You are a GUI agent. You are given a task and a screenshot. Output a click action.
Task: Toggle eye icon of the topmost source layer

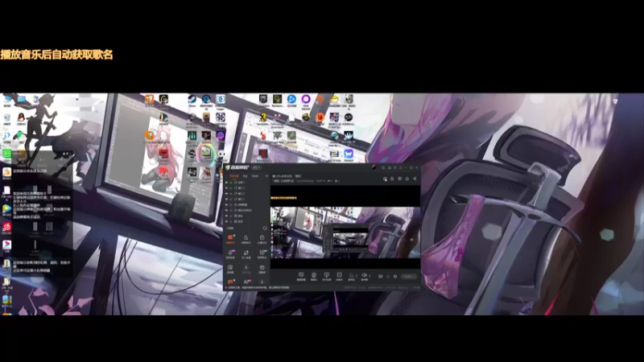pyautogui.click(x=226, y=183)
